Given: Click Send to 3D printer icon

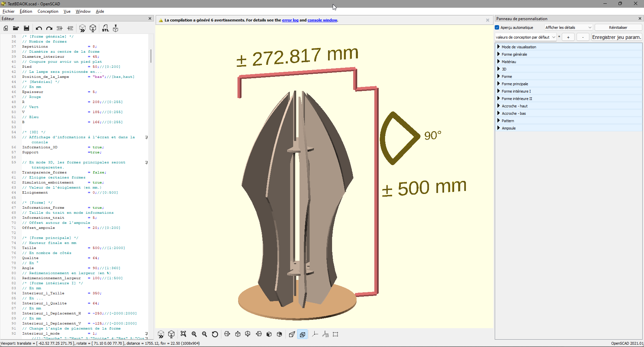Looking at the screenshot, I should pos(116,29).
